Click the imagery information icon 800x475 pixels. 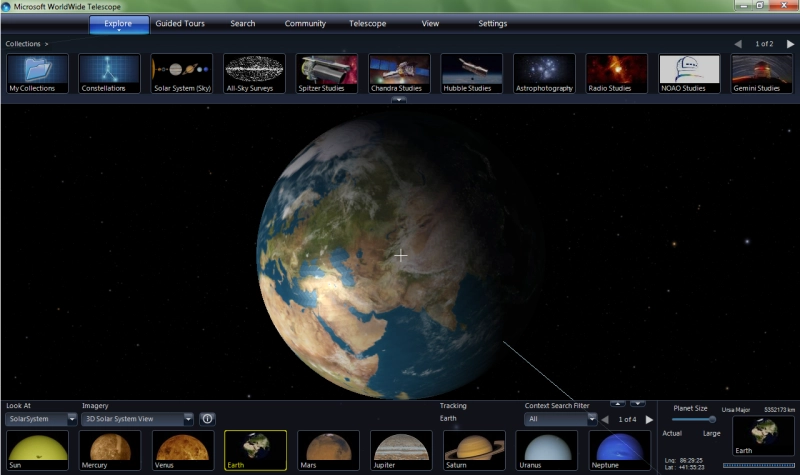207,419
